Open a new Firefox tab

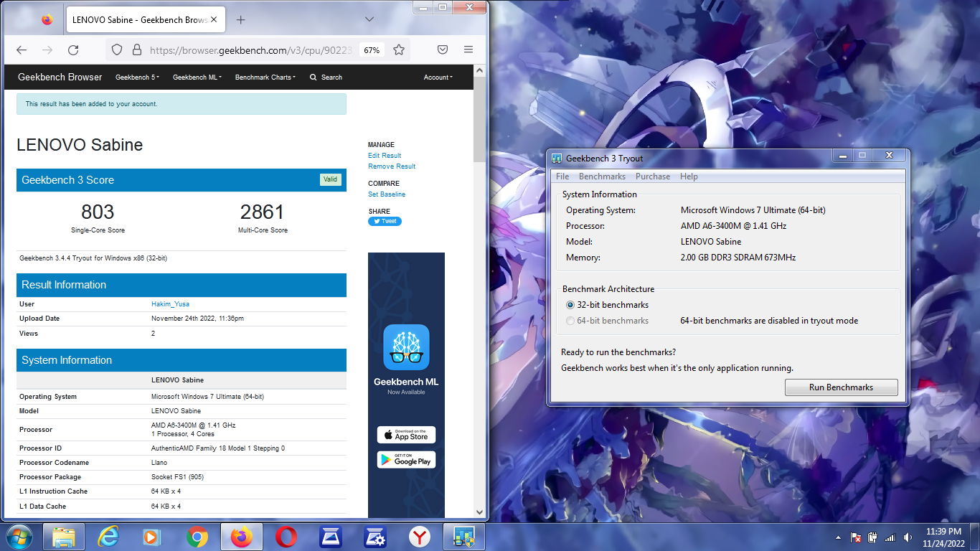241,20
